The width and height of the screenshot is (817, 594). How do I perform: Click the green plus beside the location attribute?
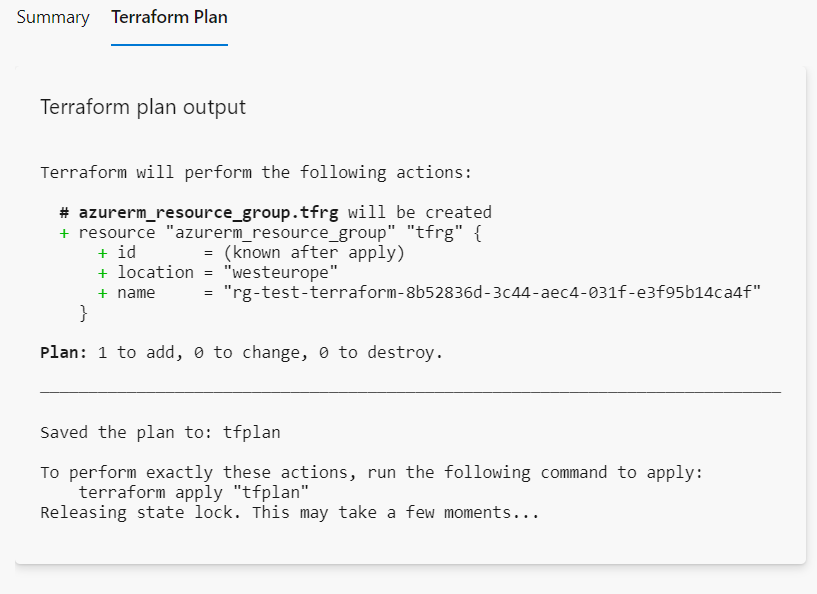pyautogui.click(x=102, y=272)
